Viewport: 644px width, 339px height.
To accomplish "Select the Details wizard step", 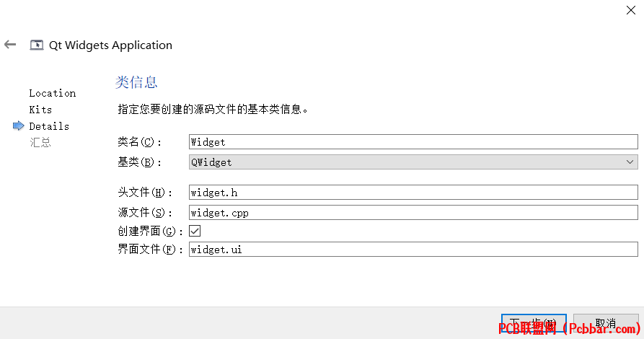I will (49, 126).
